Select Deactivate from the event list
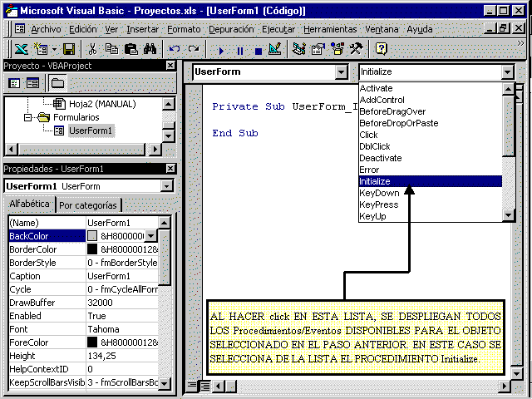The width and height of the screenshot is (532, 399). [x=431, y=158]
